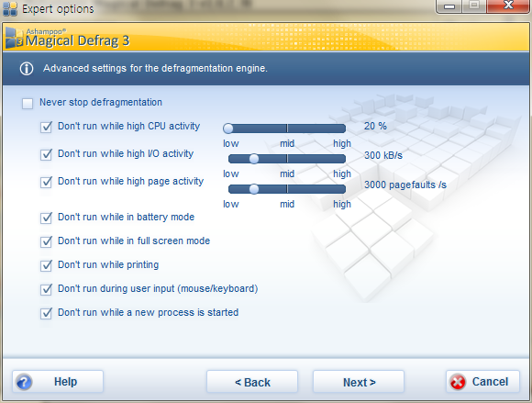Uncheck Don't run during user input
This screenshot has width=532, height=403.
tap(46, 289)
